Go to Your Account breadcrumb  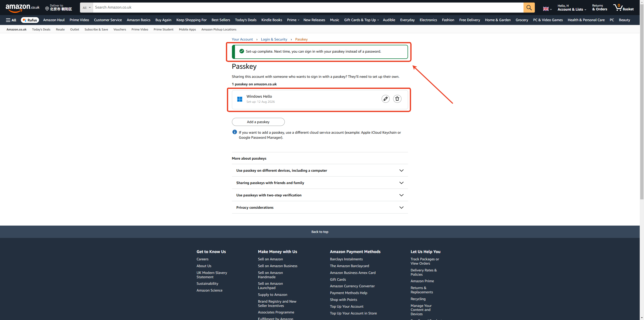(x=242, y=40)
